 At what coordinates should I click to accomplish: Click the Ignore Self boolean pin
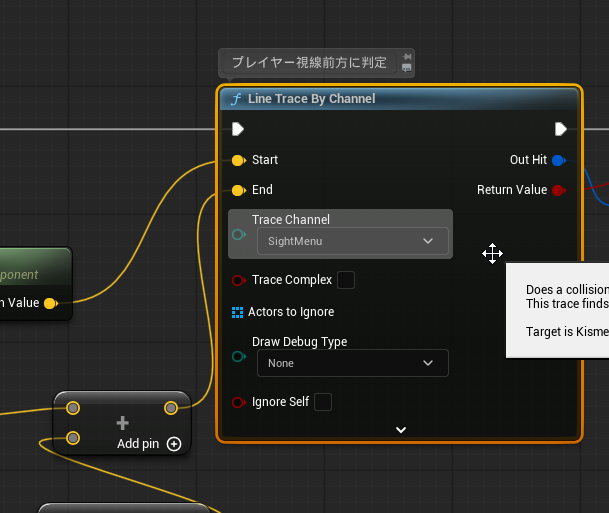coord(238,402)
